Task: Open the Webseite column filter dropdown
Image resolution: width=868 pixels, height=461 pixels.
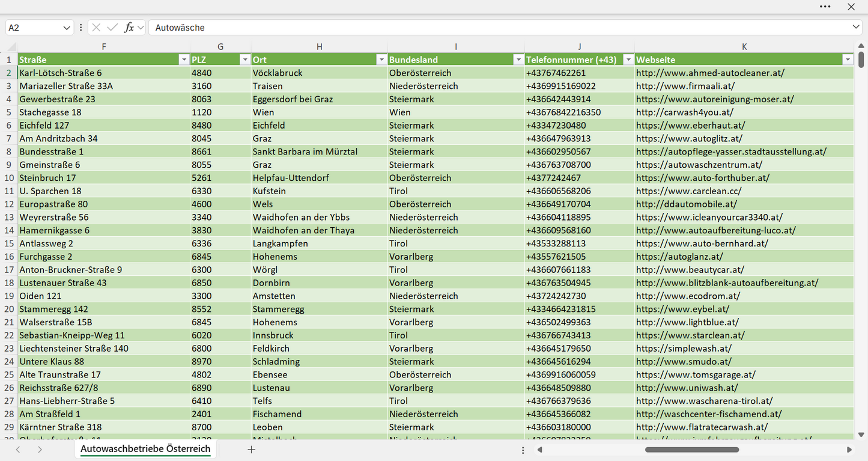Action: [848, 60]
